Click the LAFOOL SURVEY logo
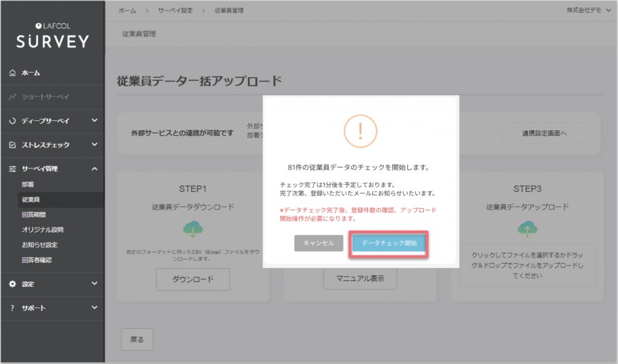 point(53,36)
